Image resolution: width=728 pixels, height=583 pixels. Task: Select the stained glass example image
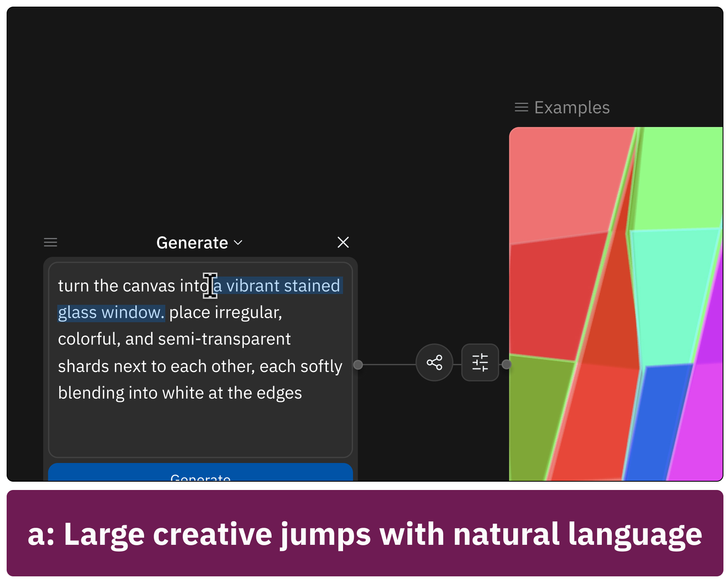click(x=616, y=304)
